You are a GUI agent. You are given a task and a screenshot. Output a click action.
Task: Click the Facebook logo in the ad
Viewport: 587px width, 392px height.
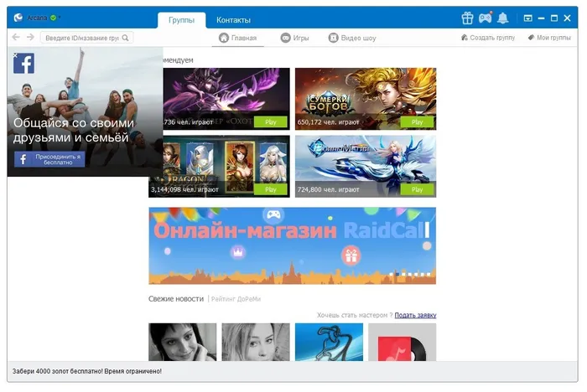tap(24, 64)
